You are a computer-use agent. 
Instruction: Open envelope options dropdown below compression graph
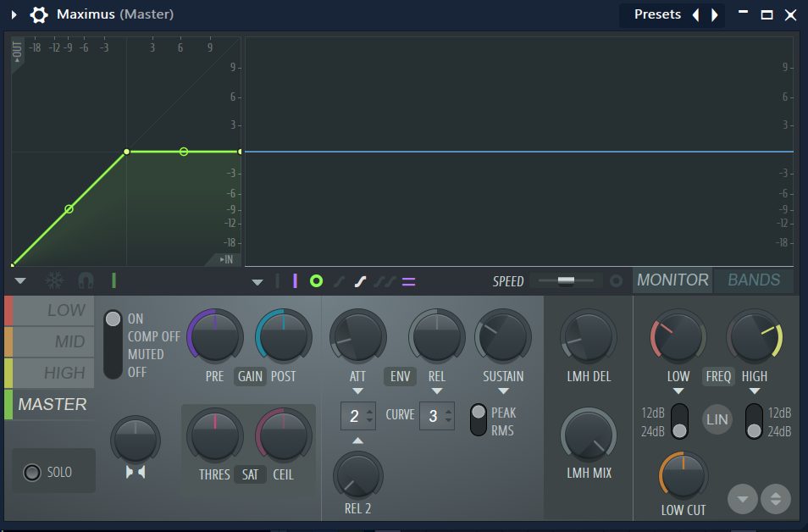pos(20,281)
